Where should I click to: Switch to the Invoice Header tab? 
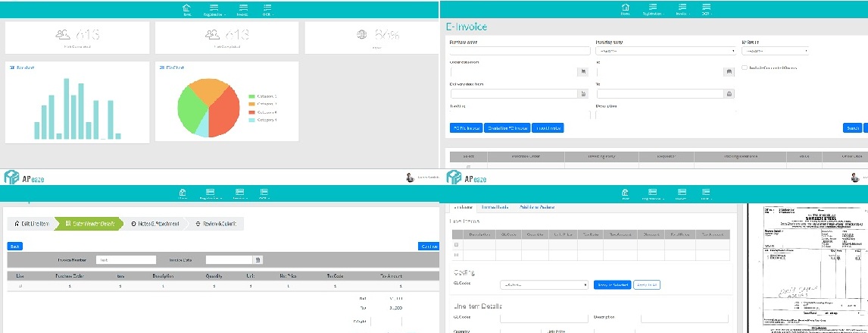[x=495, y=207]
